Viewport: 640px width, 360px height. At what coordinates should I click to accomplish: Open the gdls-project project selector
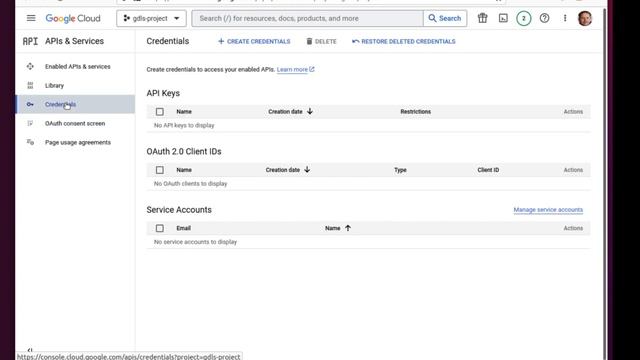pos(151,18)
